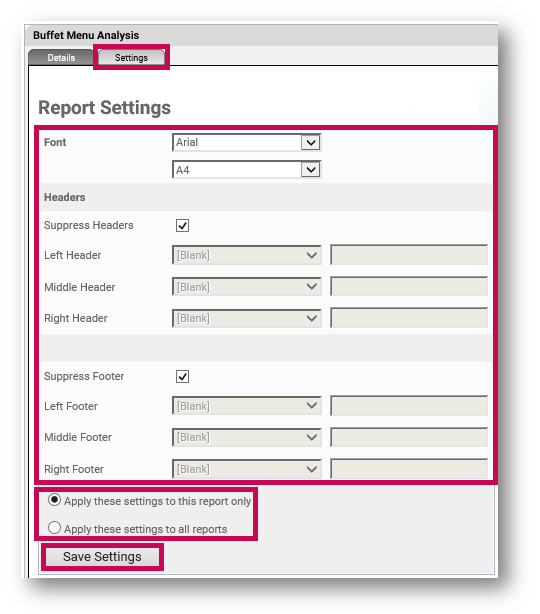Uncheck the Suppress Footer checkbox
The width and height of the screenshot is (540, 614).
(182, 377)
